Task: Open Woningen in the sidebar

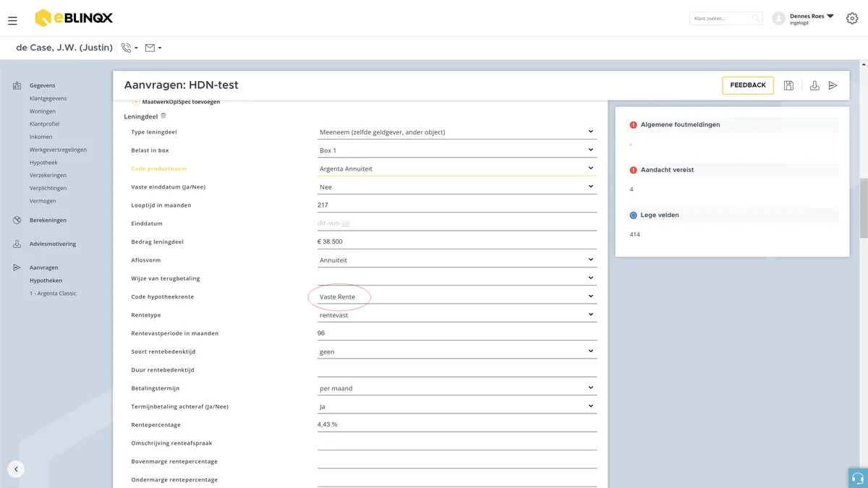Action: [43, 111]
